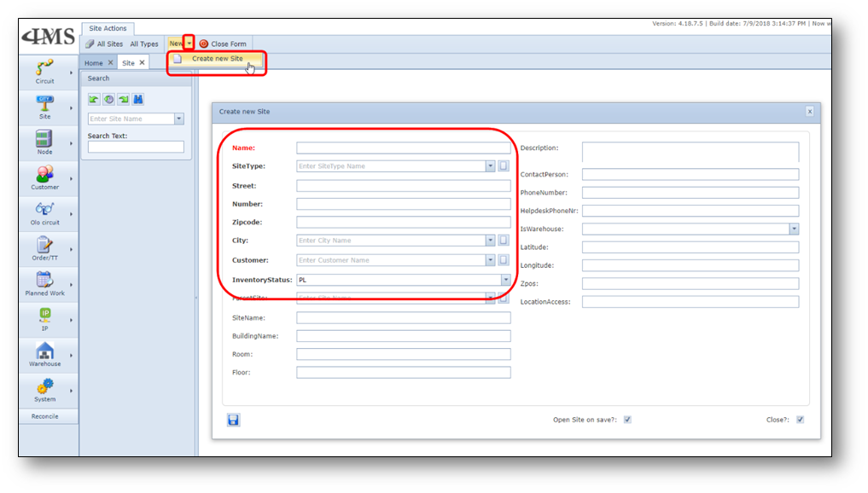Click the binoculars search icon

pyautogui.click(x=138, y=100)
